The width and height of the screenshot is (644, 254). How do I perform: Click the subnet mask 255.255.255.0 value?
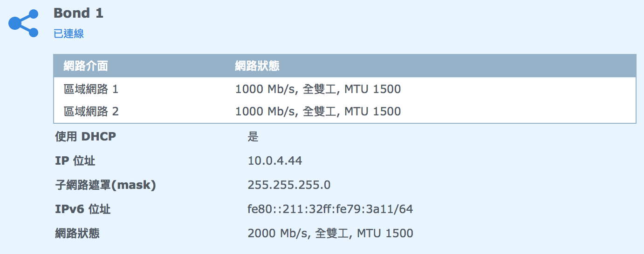tap(289, 185)
